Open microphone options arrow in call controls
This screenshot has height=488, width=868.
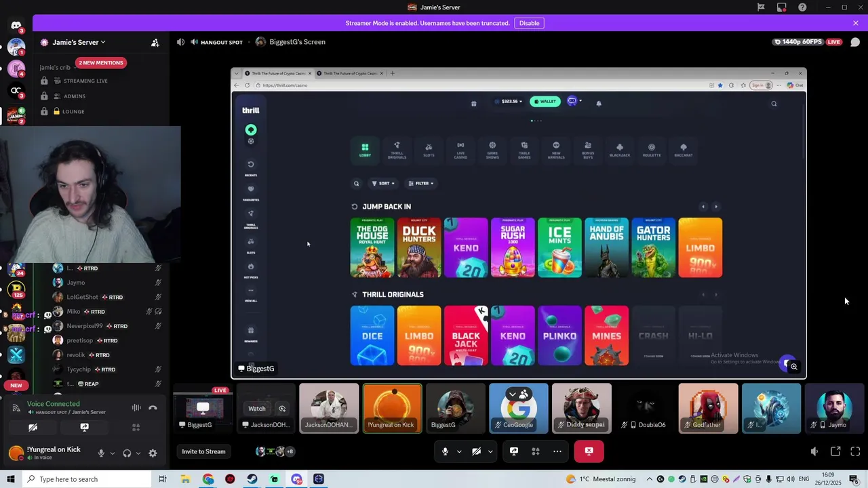click(x=459, y=451)
